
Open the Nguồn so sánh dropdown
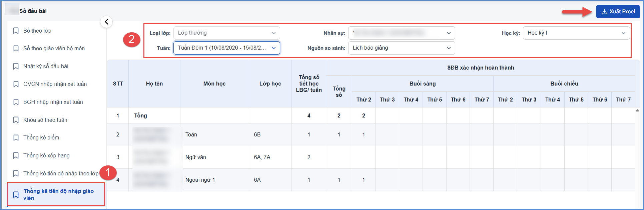click(x=402, y=48)
